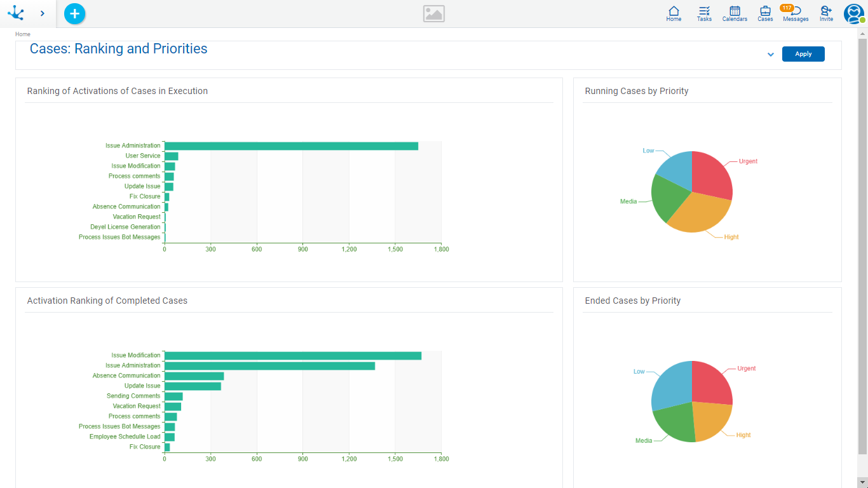Image resolution: width=868 pixels, height=488 pixels.
Task: Click the Home breadcrumb link
Action: (23, 34)
